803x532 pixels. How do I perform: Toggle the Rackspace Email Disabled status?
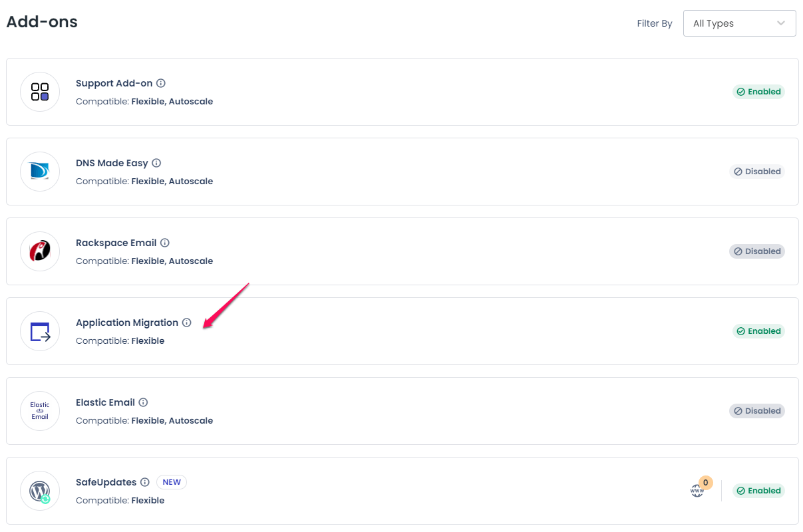[757, 251]
